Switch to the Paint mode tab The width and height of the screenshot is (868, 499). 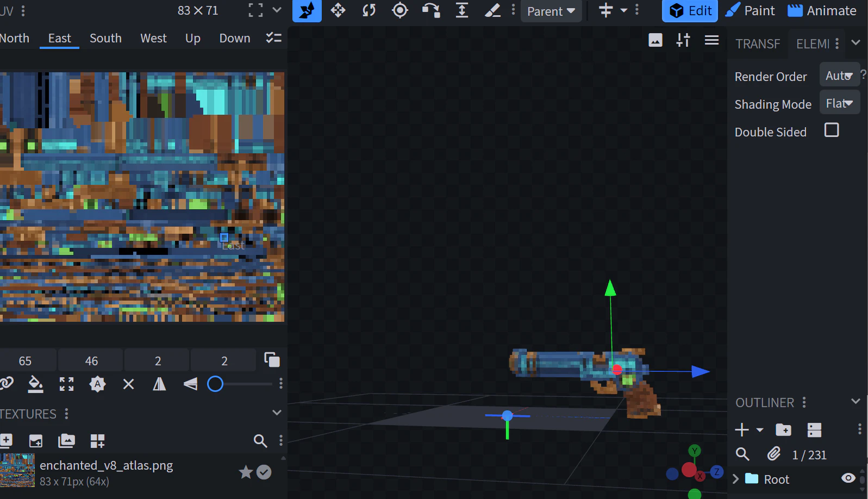[x=751, y=11]
